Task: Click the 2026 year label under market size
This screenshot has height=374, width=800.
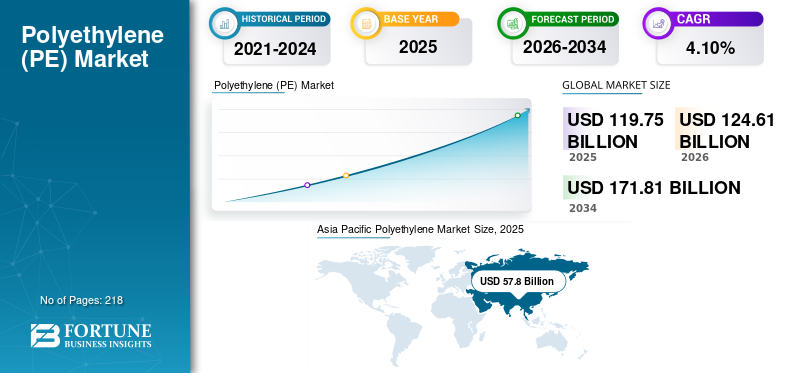Action: pos(695,157)
